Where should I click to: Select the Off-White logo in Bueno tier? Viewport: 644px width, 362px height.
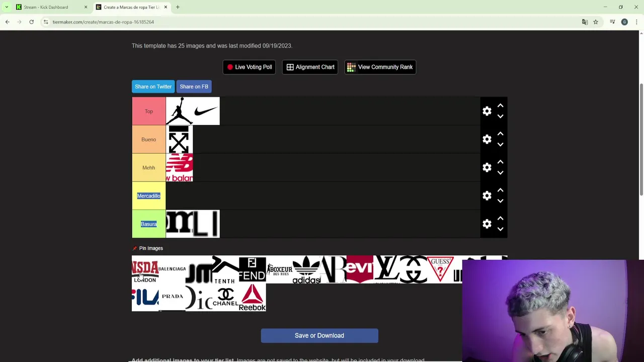(x=179, y=139)
